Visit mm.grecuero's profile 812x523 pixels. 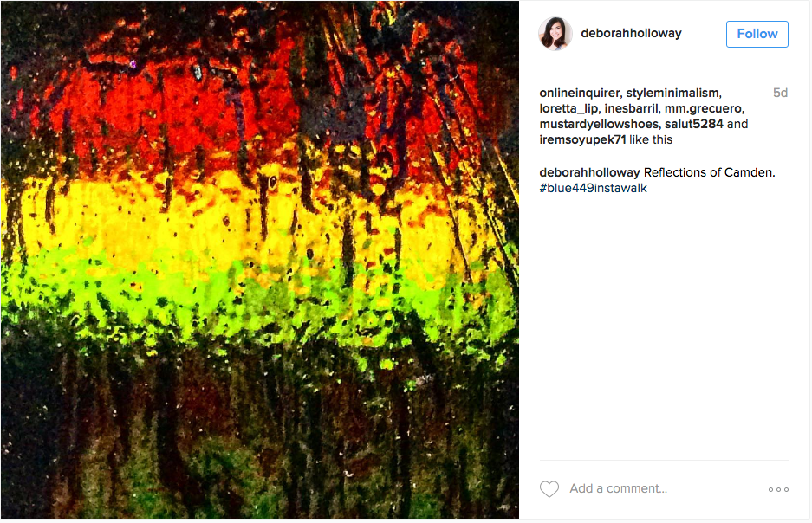[x=704, y=108]
